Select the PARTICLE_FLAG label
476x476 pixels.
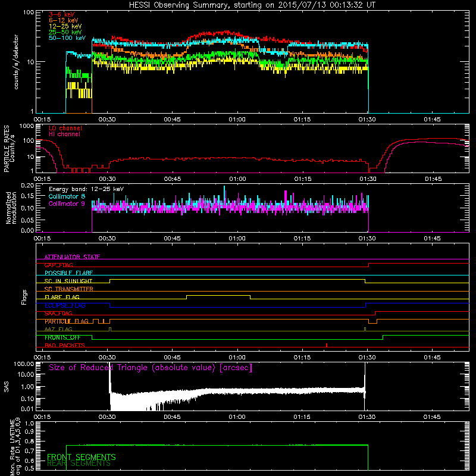[x=67, y=321]
